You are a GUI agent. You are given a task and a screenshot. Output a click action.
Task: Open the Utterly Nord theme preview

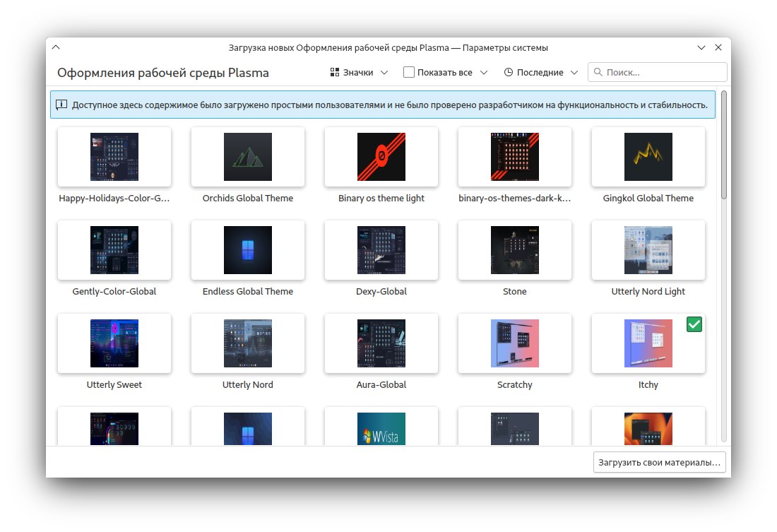tap(248, 343)
